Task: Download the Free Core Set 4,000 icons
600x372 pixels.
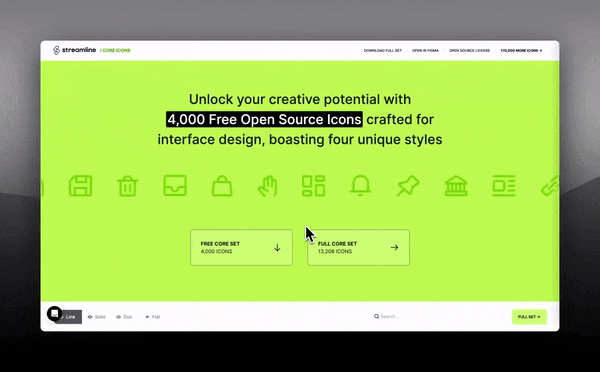Action: tap(241, 248)
